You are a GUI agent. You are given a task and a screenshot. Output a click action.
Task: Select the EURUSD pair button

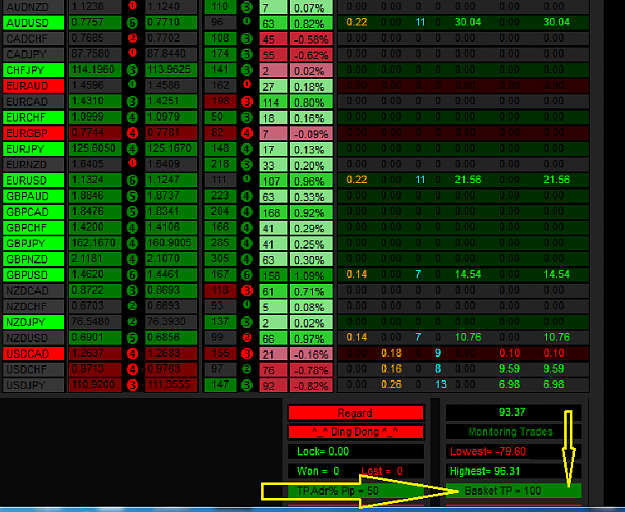tap(33, 180)
